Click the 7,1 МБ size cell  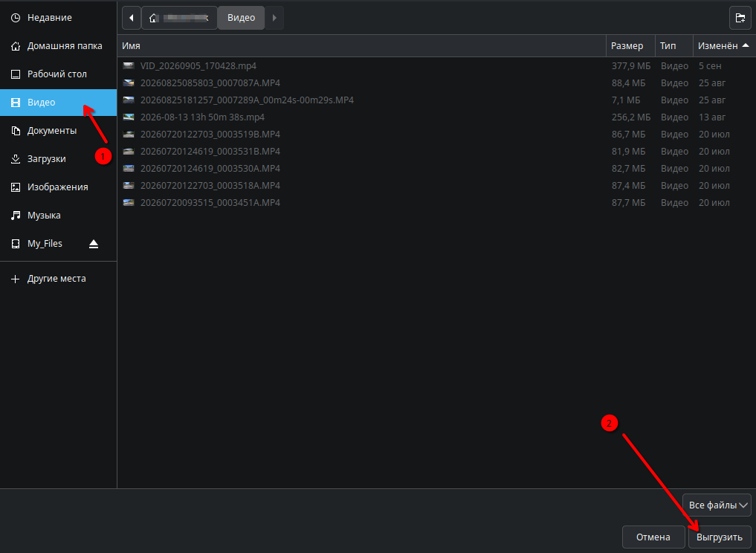pos(627,100)
